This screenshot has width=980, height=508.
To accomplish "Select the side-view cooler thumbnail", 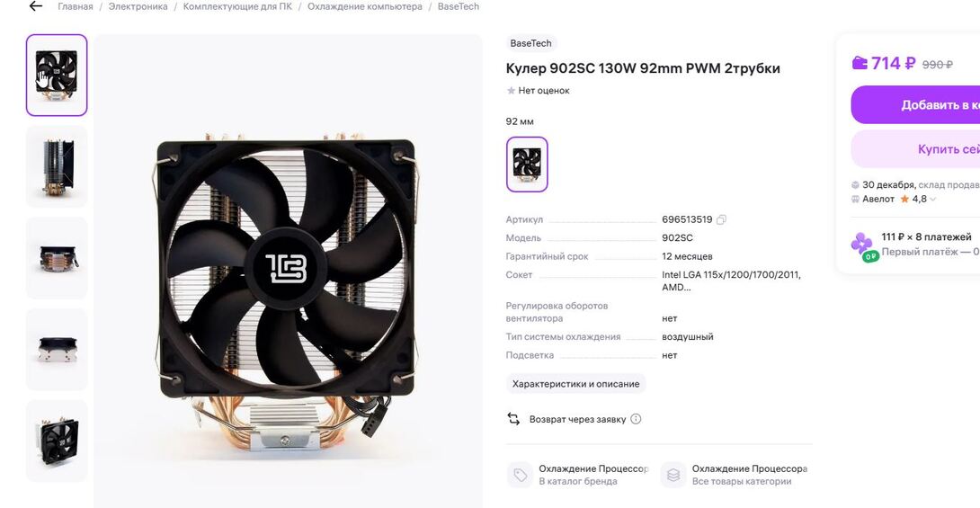I will tap(57, 167).
